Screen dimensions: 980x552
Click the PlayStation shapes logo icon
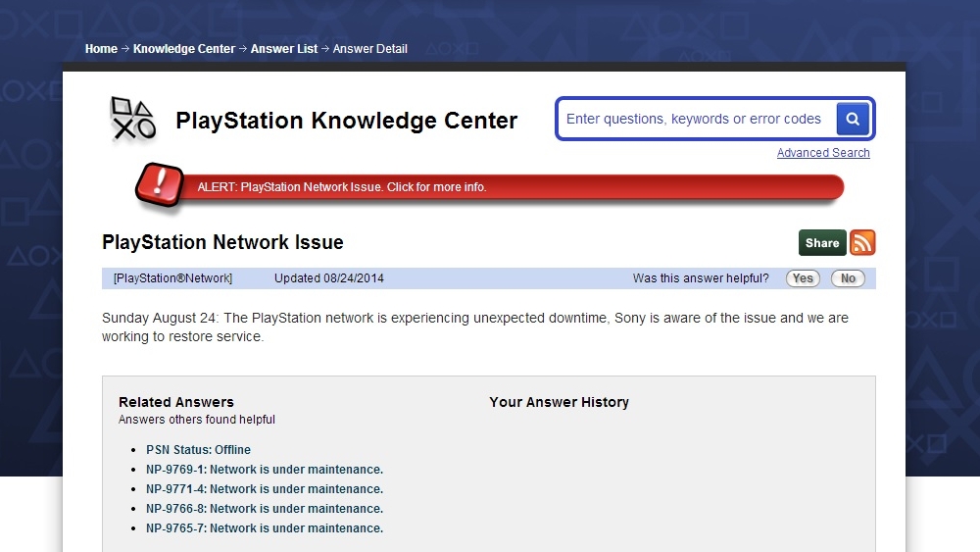132,119
